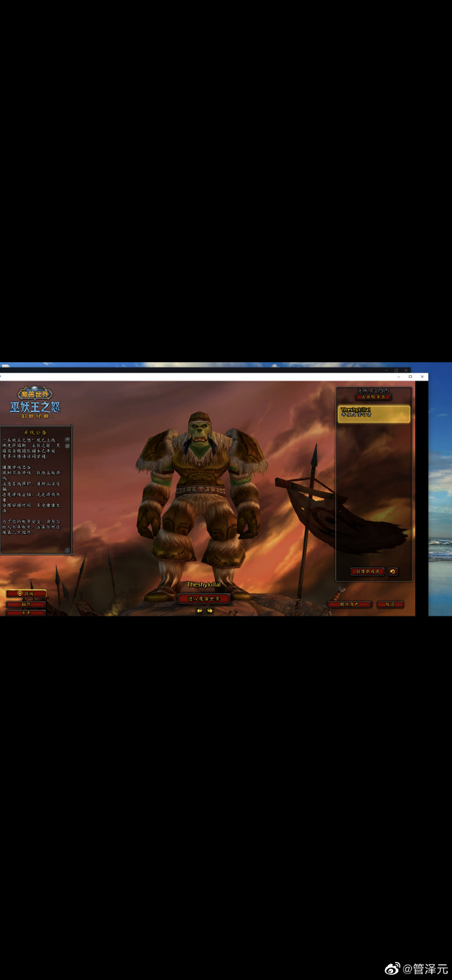Click the 系统公告 announcement heading

pyautogui.click(x=35, y=432)
